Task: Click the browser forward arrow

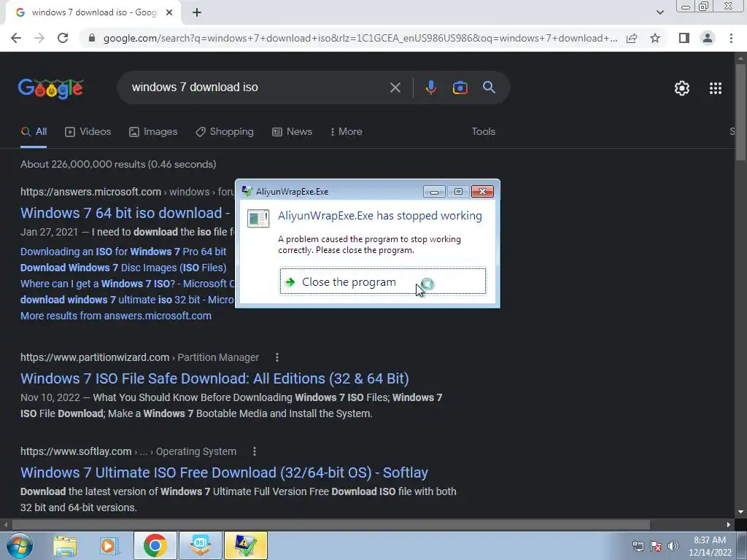Action: pyautogui.click(x=39, y=38)
